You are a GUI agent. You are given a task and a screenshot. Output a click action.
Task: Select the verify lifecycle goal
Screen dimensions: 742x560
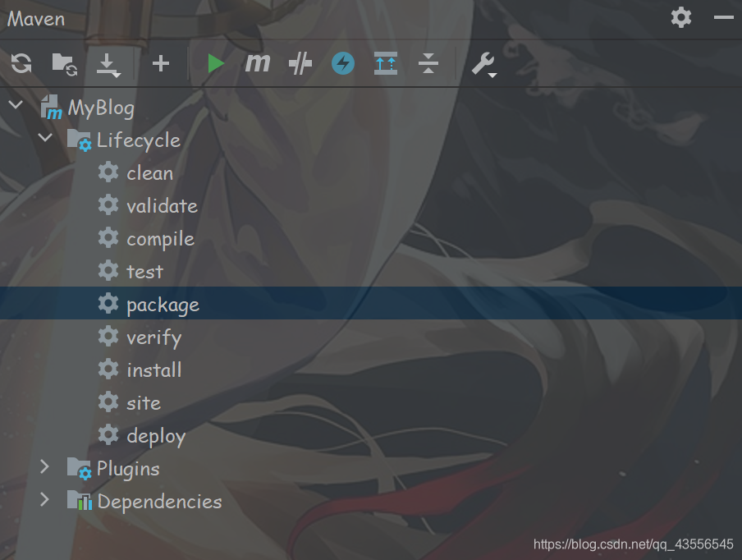point(371,337)
